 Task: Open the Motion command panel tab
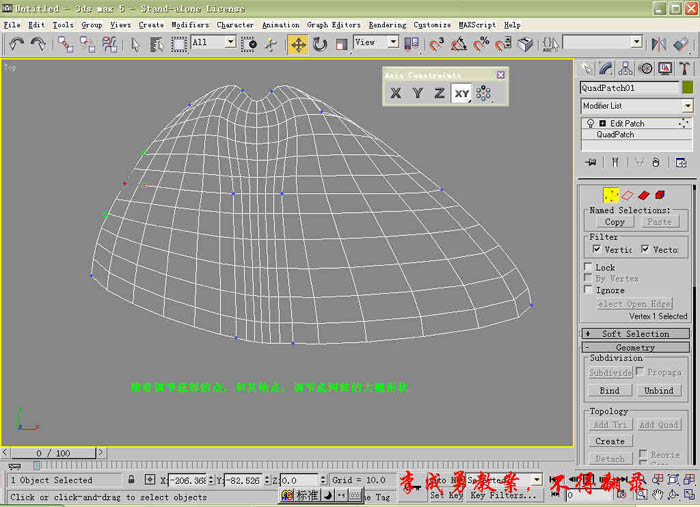(x=645, y=68)
